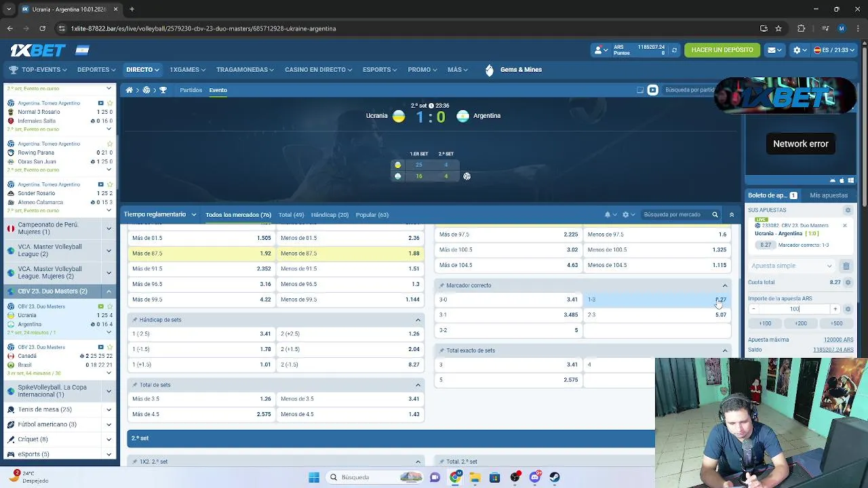The width and height of the screenshot is (868, 488).
Task: Collapse all markets double-chevron icon
Action: click(731, 215)
